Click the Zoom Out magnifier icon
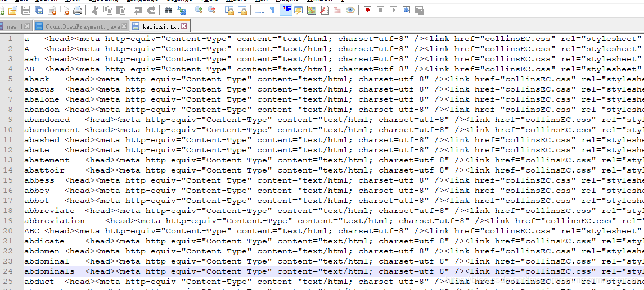The height and width of the screenshot is (290, 644). (212, 10)
